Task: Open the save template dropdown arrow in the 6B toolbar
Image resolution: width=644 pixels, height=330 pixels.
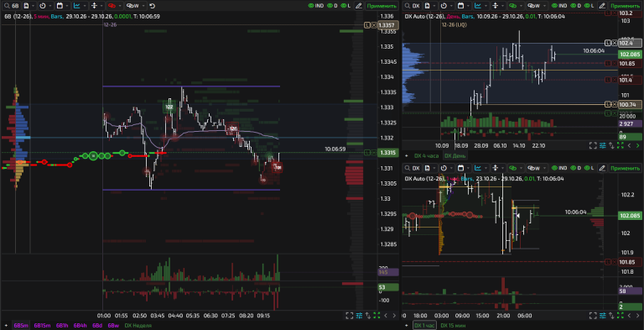Action: 33,6
